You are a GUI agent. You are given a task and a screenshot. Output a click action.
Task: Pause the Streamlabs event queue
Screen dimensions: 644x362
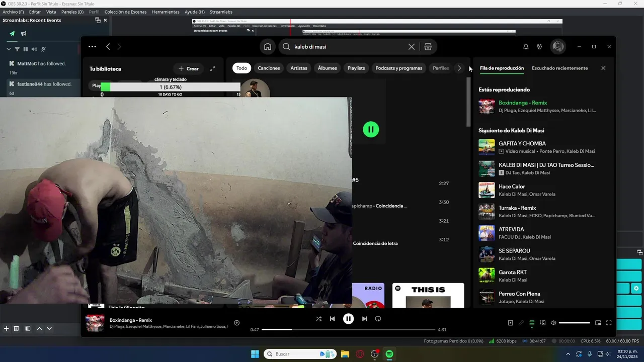tap(26, 49)
